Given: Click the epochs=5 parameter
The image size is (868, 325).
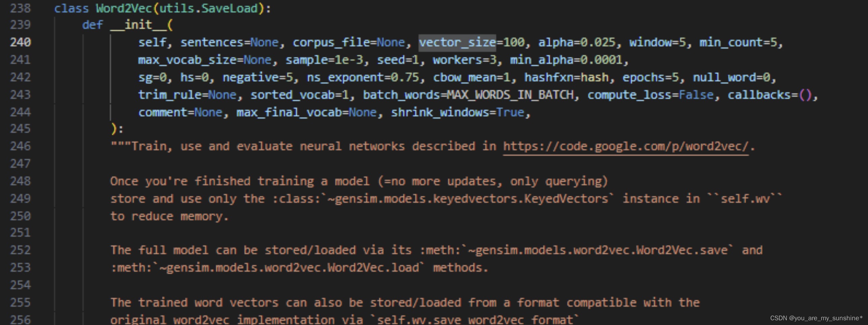Looking at the screenshot, I should click(x=650, y=77).
